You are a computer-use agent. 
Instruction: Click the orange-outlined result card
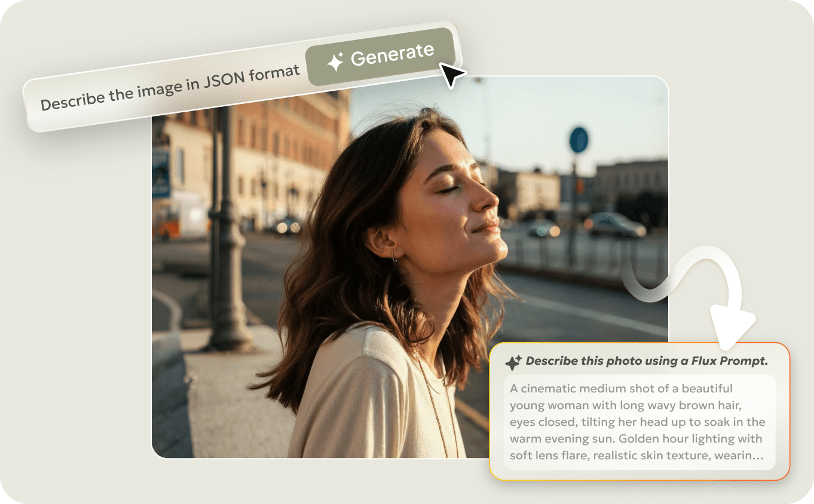pos(639,412)
